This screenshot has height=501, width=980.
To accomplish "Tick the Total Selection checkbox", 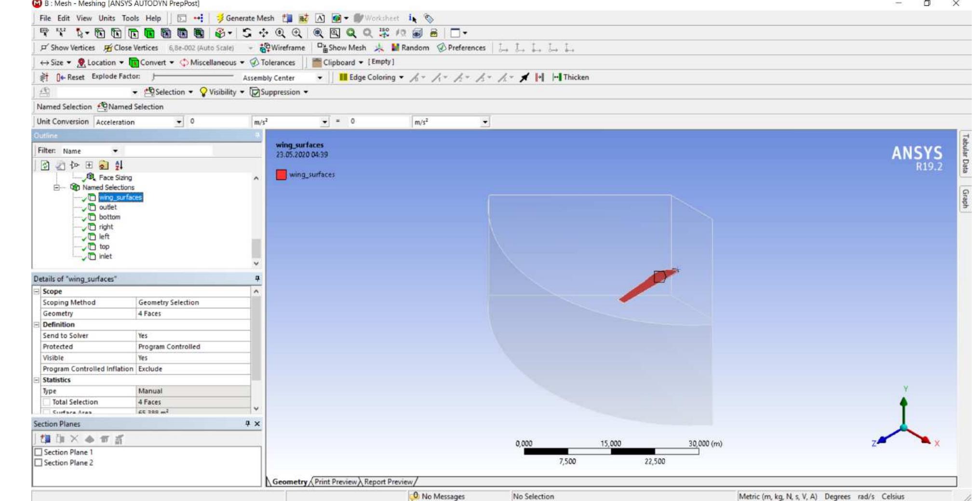I will tap(46, 402).
